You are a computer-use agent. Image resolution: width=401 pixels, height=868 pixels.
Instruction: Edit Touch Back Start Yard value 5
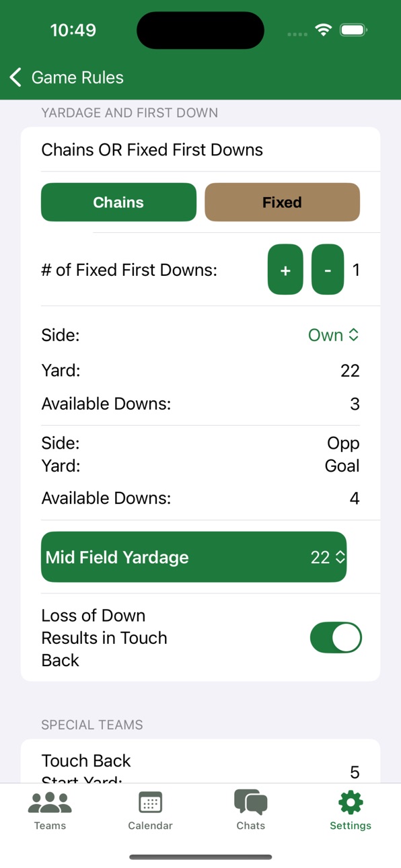coord(355,772)
